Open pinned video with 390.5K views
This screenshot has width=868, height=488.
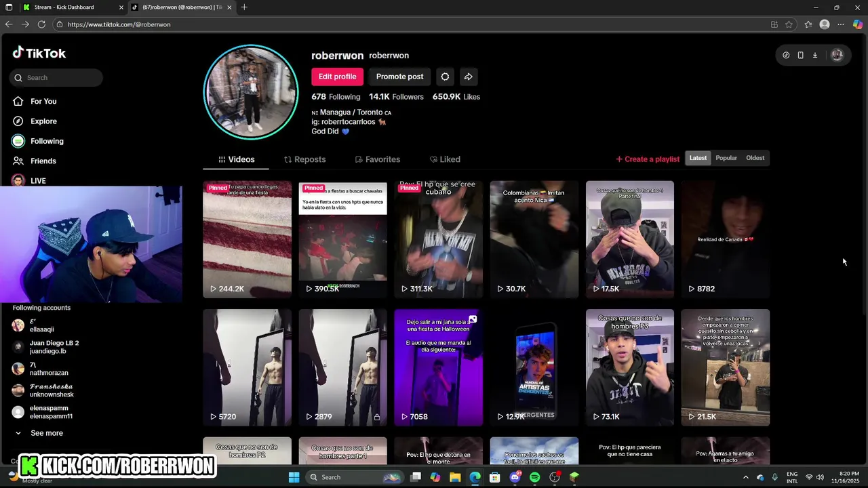[x=342, y=239]
